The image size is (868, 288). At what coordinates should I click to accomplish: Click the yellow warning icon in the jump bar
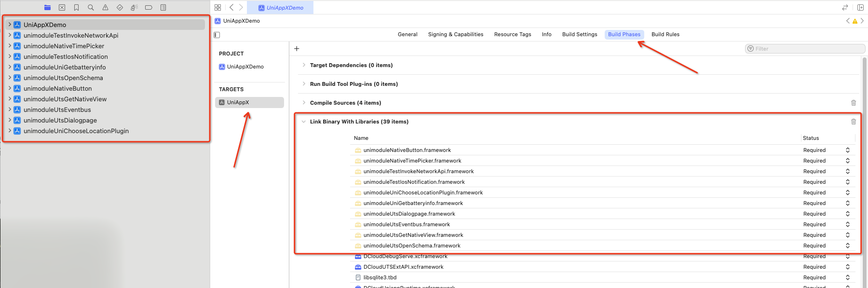pyautogui.click(x=855, y=21)
